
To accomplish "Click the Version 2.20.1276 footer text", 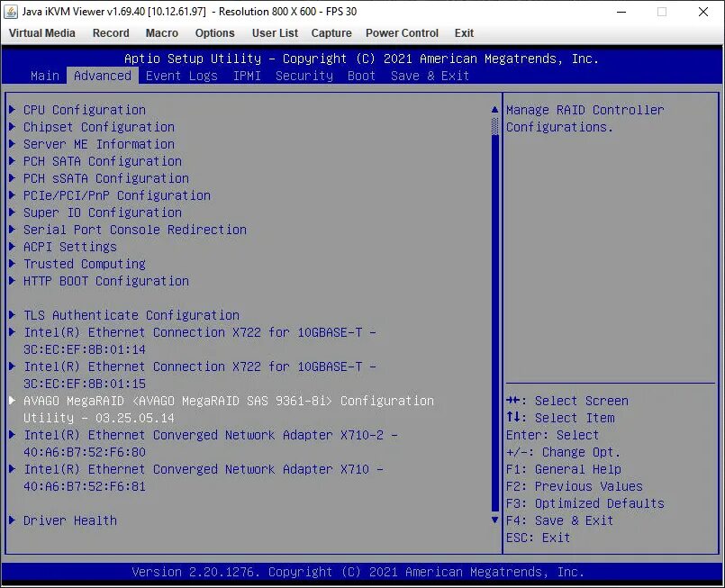I will (358, 573).
